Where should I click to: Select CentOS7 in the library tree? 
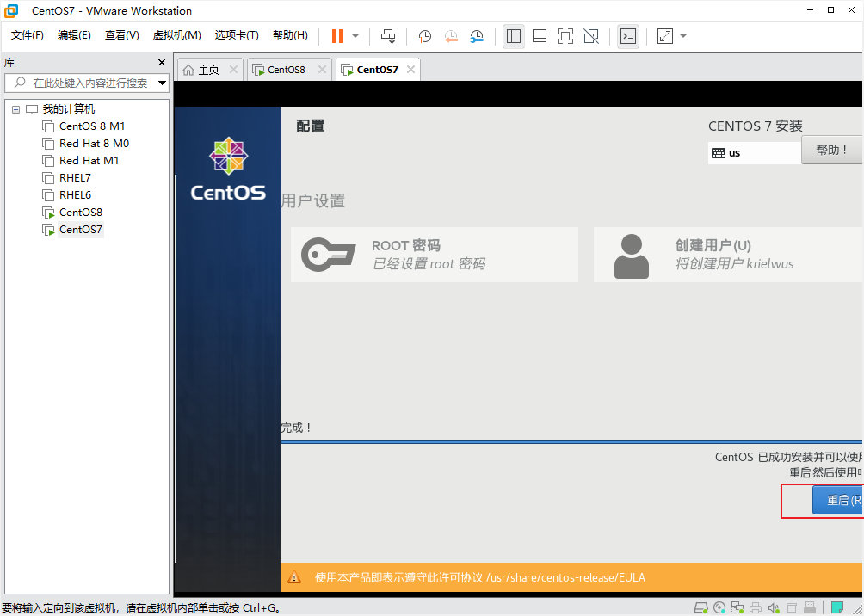(80, 229)
